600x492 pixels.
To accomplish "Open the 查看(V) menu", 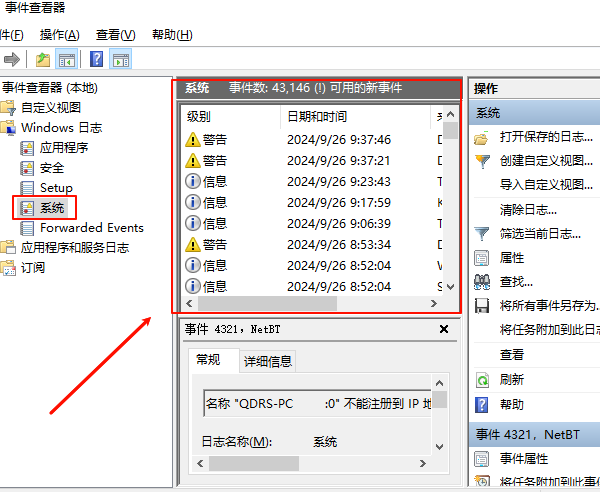I will (x=116, y=35).
